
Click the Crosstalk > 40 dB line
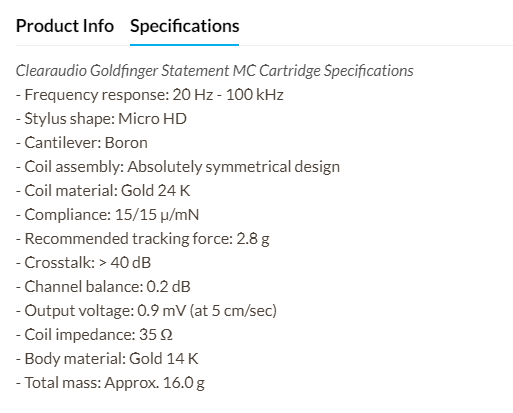tap(83, 263)
